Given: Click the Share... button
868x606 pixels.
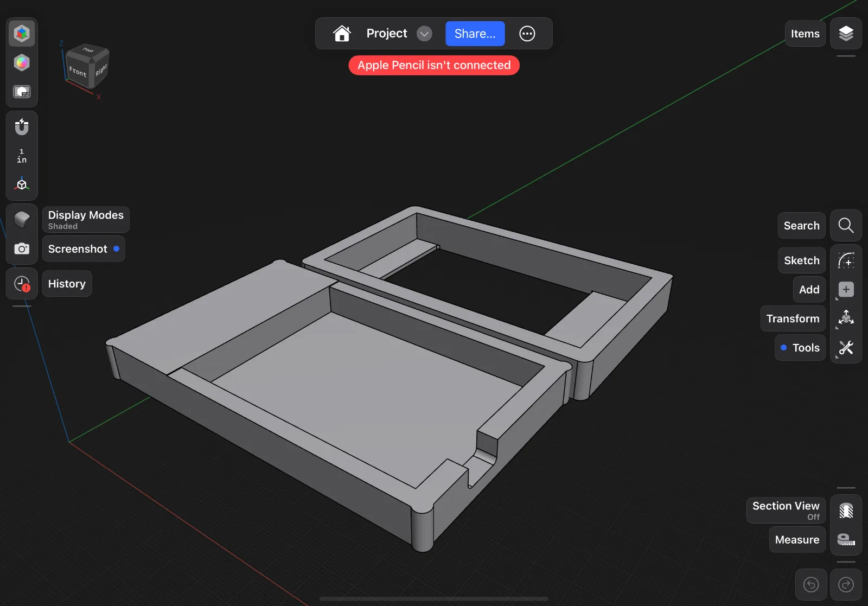Looking at the screenshot, I should 475,34.
